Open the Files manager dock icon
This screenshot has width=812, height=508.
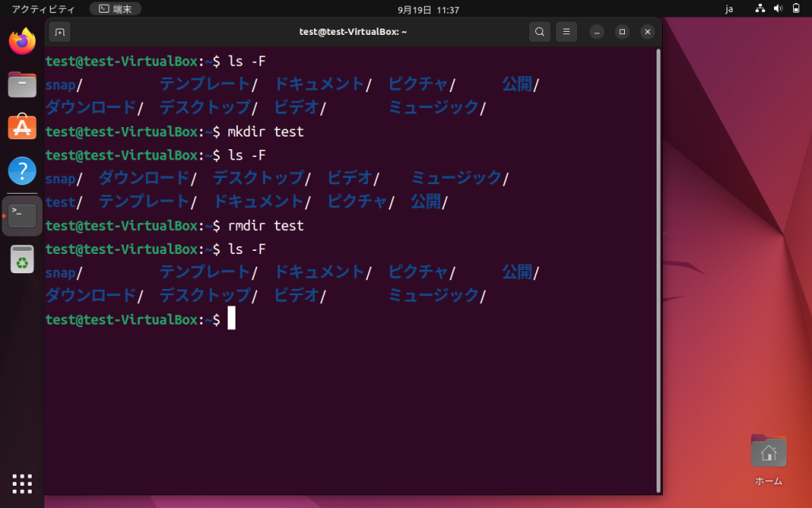pyautogui.click(x=22, y=84)
